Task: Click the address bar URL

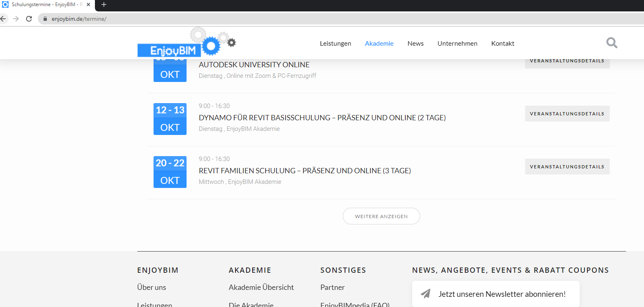Action: point(79,19)
